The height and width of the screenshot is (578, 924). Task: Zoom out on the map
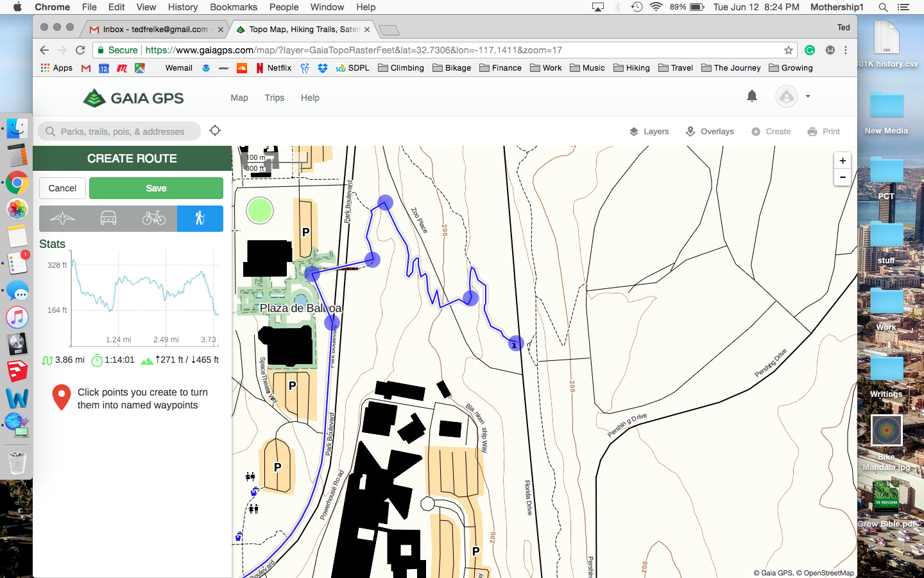[x=843, y=177]
